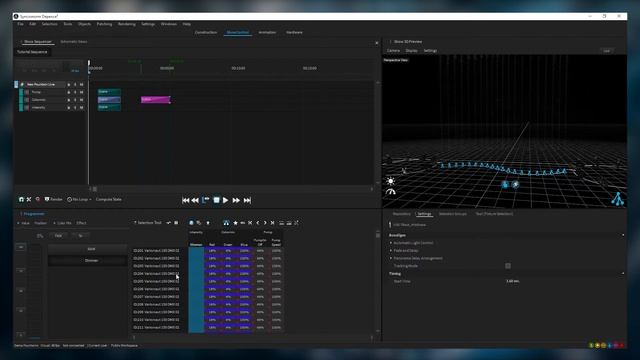Switch to the Selection Groups tab

(453, 214)
